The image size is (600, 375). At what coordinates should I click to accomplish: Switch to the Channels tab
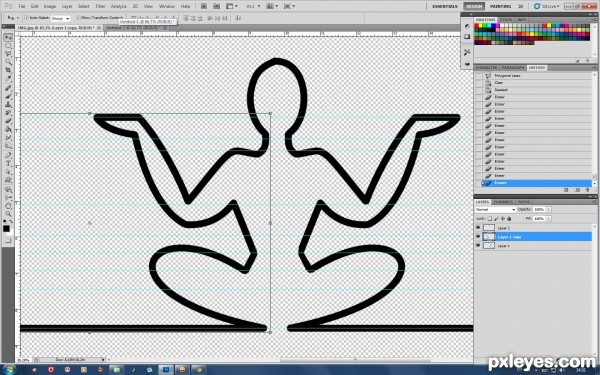(x=503, y=202)
